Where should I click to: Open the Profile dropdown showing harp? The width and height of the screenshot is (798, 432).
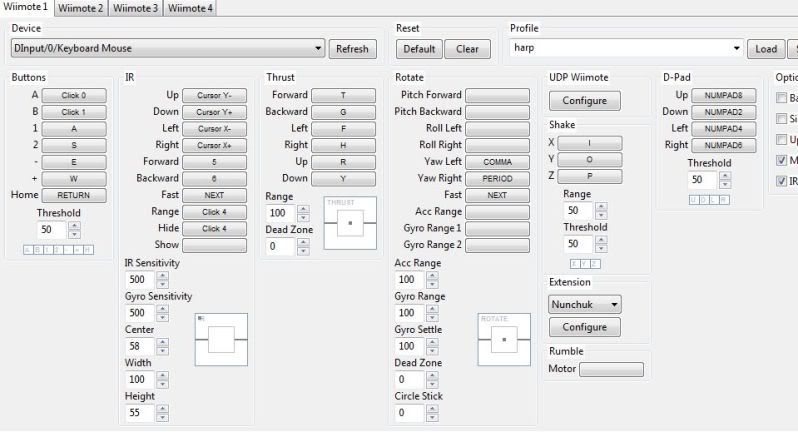click(x=626, y=48)
